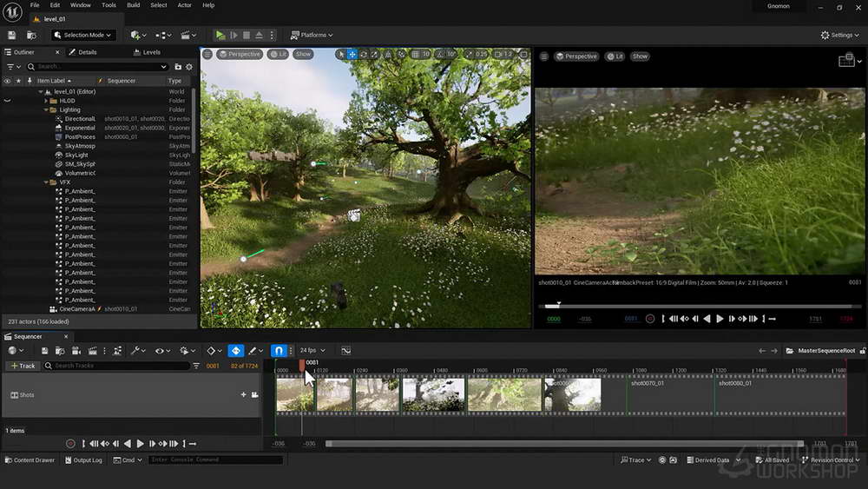Open the Content Drawer
Viewport: 868px width, 489px height.
coord(30,460)
